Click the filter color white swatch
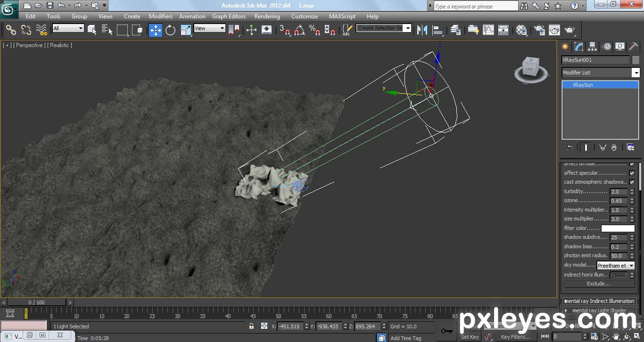This screenshot has width=644, height=342. (x=618, y=228)
